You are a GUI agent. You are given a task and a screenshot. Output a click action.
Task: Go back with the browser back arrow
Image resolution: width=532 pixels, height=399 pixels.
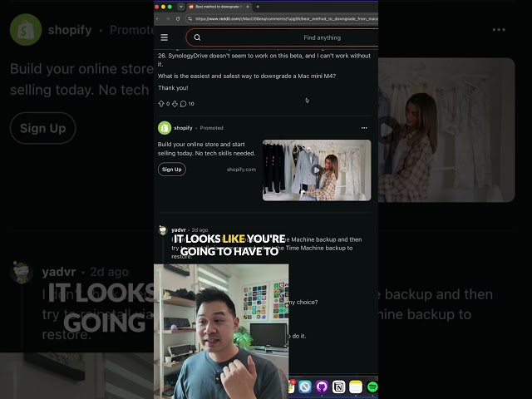pyautogui.click(x=158, y=18)
